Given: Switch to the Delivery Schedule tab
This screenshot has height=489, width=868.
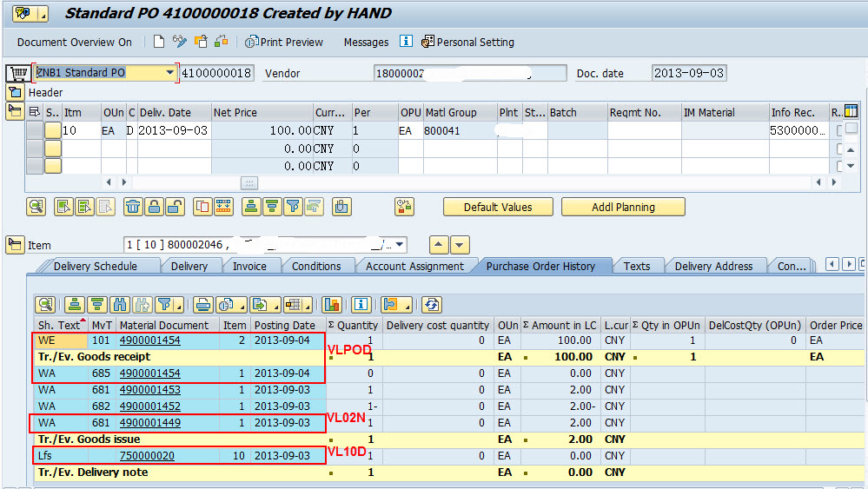Looking at the screenshot, I should (96, 266).
